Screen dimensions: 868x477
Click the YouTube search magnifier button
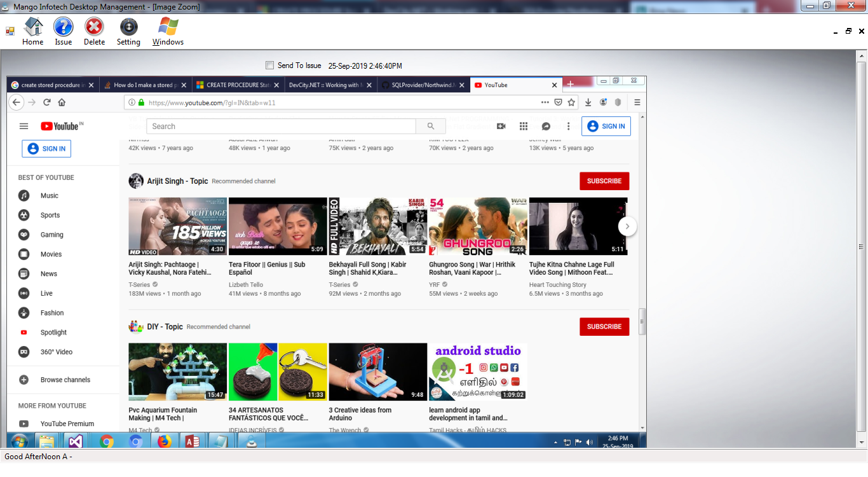431,126
